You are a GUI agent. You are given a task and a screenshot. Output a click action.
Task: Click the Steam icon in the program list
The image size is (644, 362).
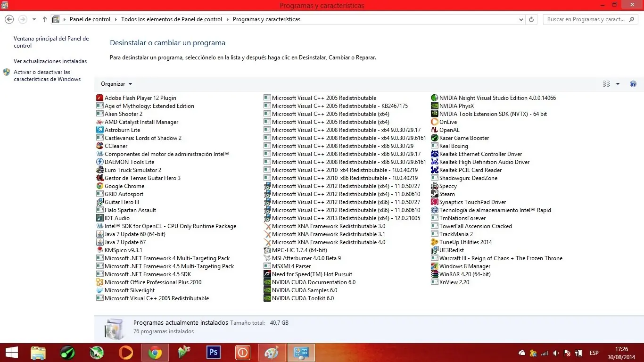[435, 194]
